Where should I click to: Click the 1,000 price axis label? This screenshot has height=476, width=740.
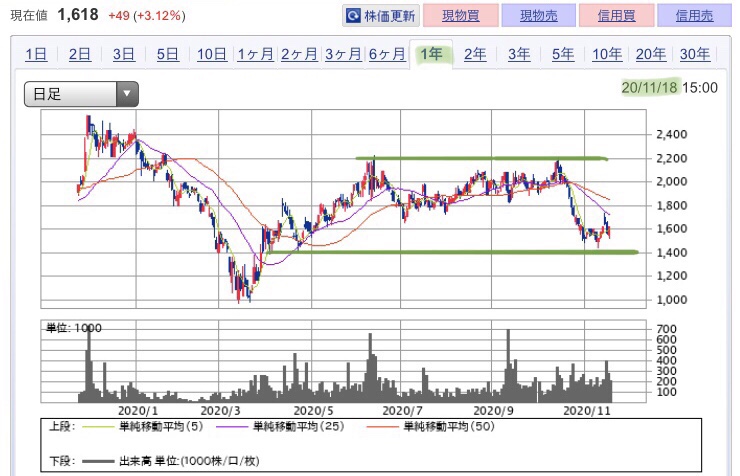pos(672,300)
